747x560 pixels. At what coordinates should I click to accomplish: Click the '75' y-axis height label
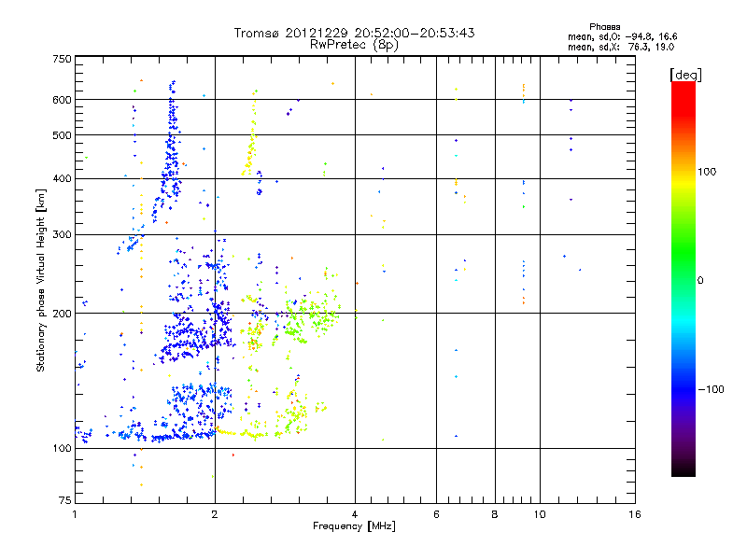[x=65, y=500]
